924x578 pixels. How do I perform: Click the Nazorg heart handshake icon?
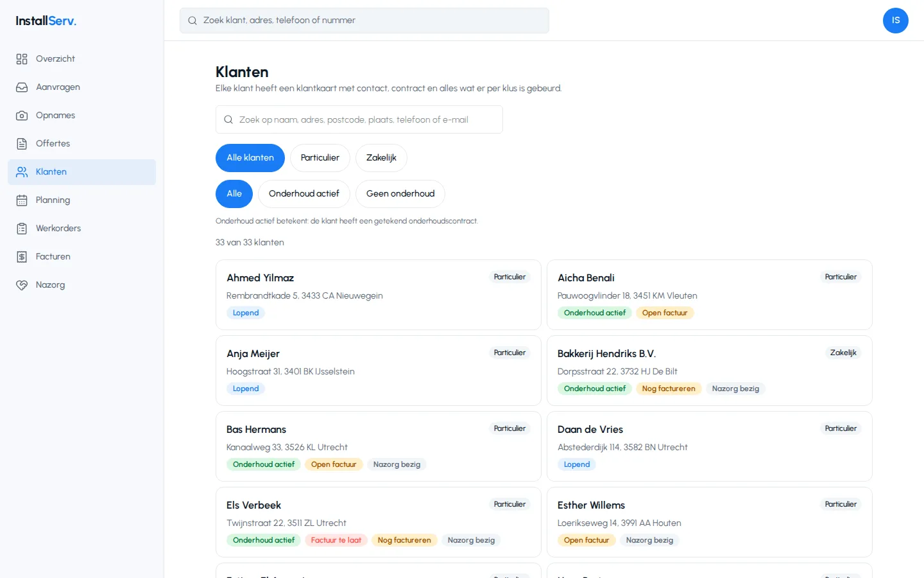coord(22,285)
